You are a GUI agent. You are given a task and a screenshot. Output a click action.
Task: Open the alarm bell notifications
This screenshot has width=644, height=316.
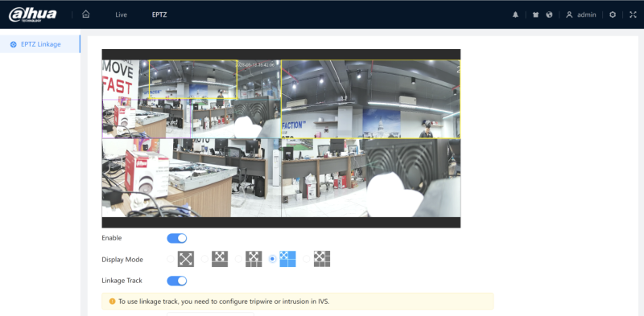(x=515, y=14)
